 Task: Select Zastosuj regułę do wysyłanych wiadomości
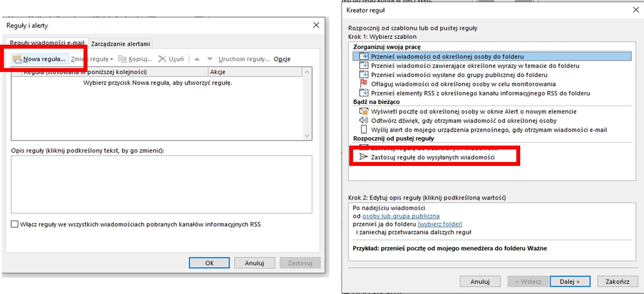432,157
